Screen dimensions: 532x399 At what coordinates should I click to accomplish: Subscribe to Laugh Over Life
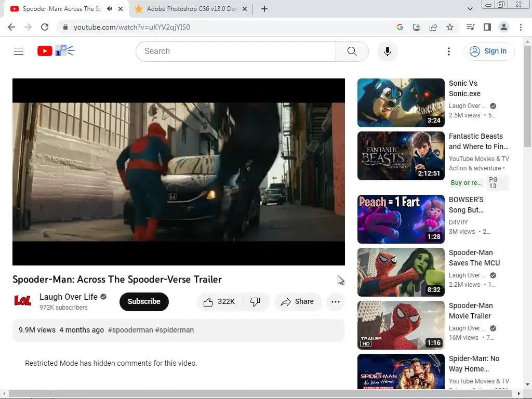click(x=144, y=302)
